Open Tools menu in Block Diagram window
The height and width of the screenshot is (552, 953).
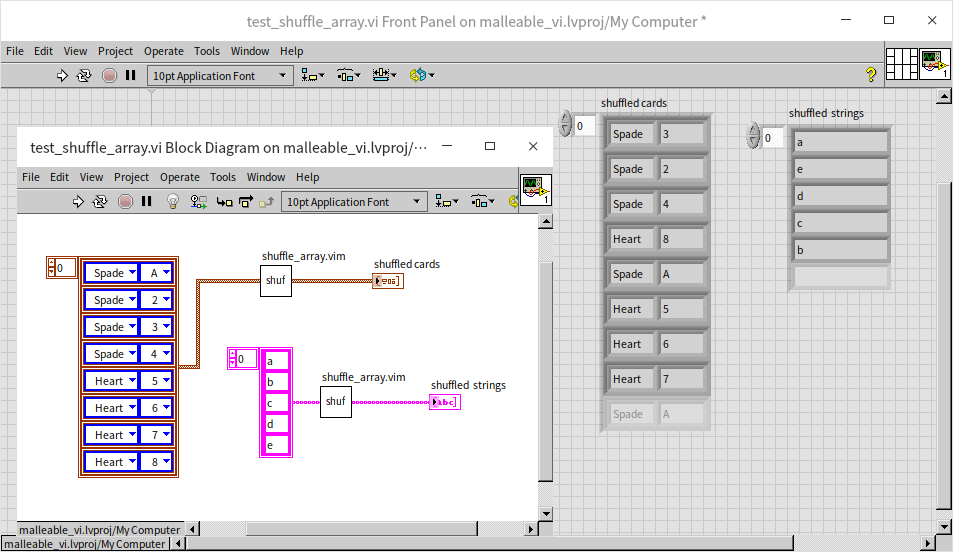tap(223, 177)
